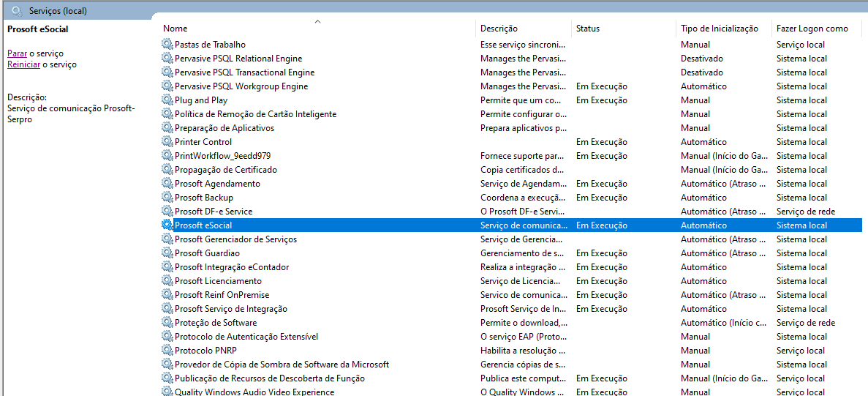Screen dimensions: 868x396
Task: Click the gear icon of Prosoft Backup
Action: [x=167, y=197]
